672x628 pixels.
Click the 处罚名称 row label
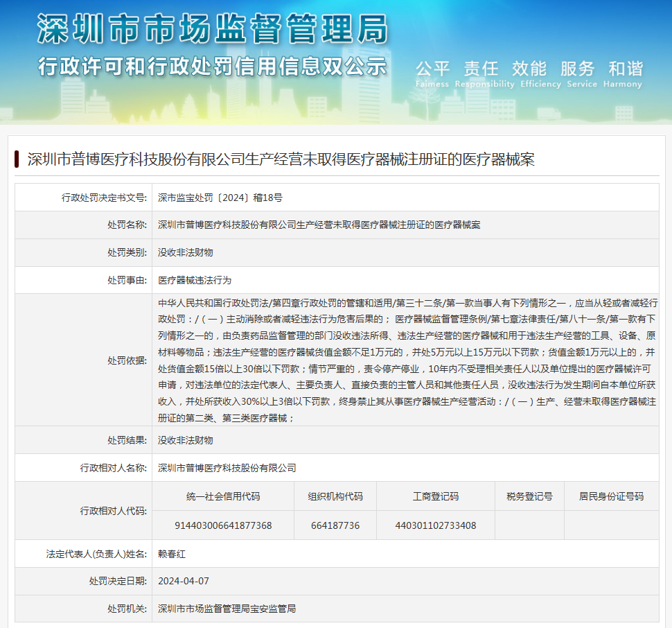pos(127,225)
